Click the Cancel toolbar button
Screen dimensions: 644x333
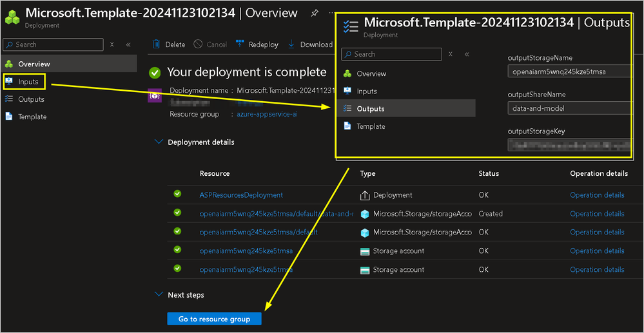click(210, 44)
